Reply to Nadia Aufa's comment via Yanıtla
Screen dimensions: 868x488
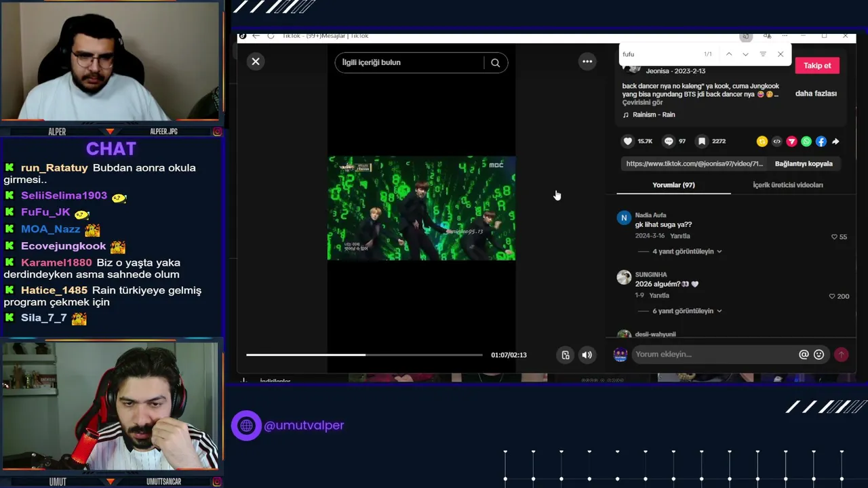click(x=680, y=236)
